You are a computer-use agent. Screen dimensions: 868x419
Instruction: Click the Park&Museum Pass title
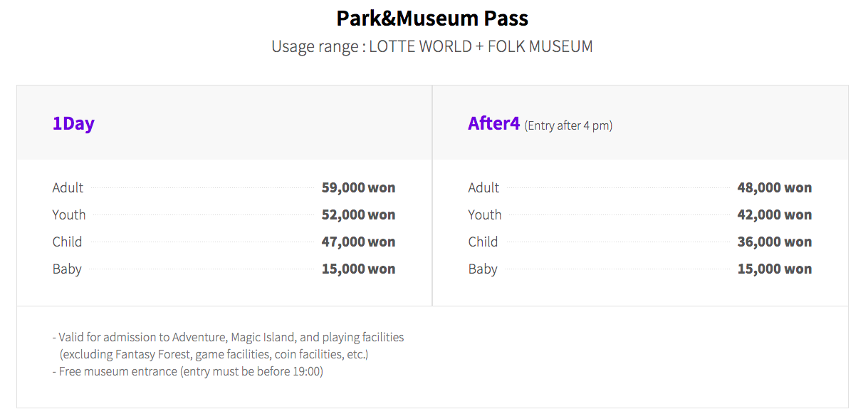[x=432, y=18]
